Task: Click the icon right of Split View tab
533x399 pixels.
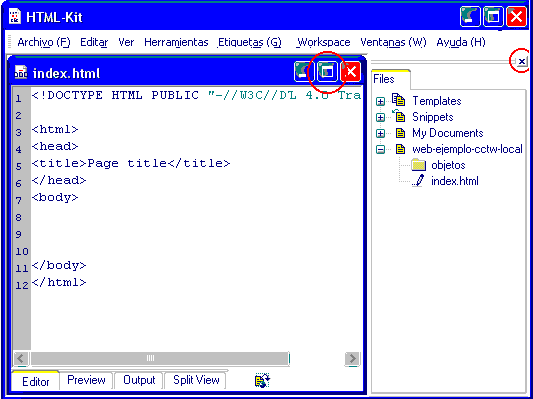Action: [262, 380]
